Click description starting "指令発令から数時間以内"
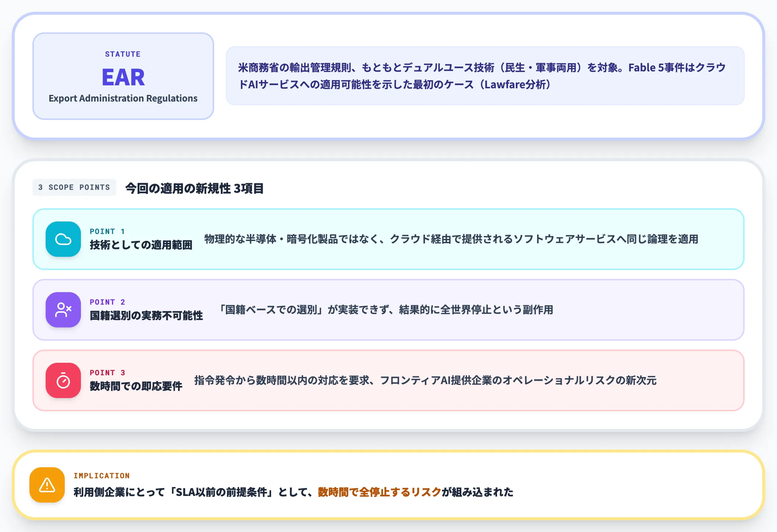The image size is (777, 532). point(425,380)
